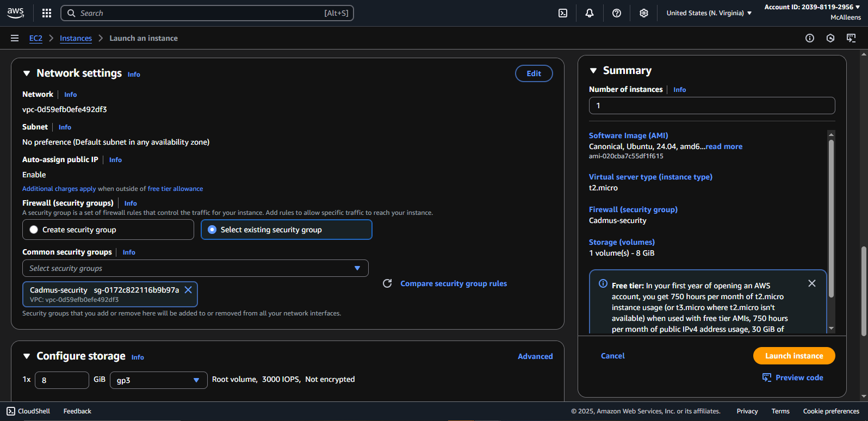Click the Summary panel scrollbar

coord(831,218)
